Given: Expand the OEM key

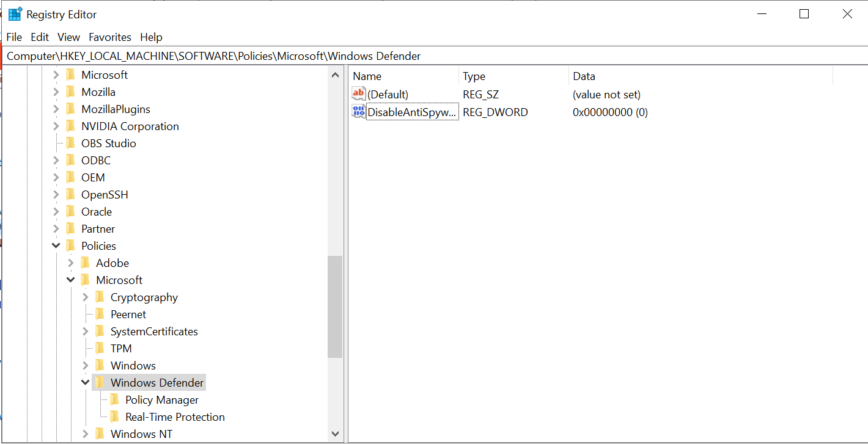Looking at the screenshot, I should pyautogui.click(x=56, y=178).
